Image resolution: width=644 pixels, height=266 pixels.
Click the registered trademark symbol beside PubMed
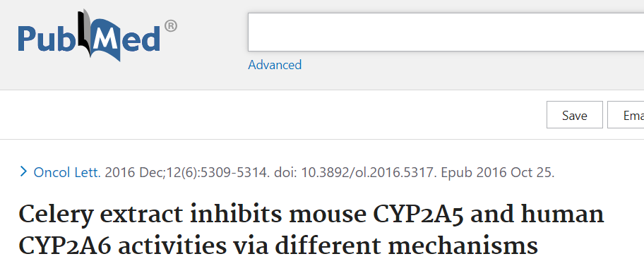click(x=171, y=26)
